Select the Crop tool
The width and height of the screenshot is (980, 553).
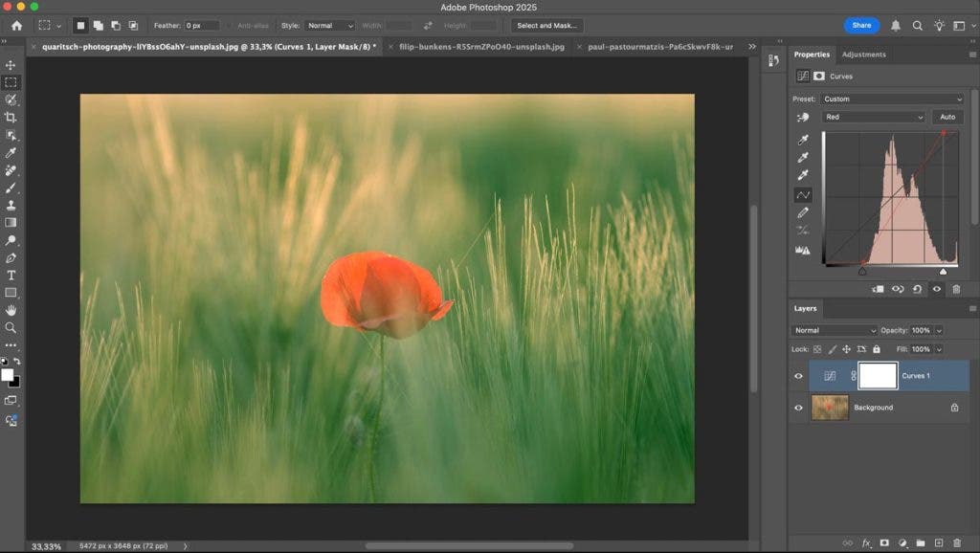pos(11,118)
